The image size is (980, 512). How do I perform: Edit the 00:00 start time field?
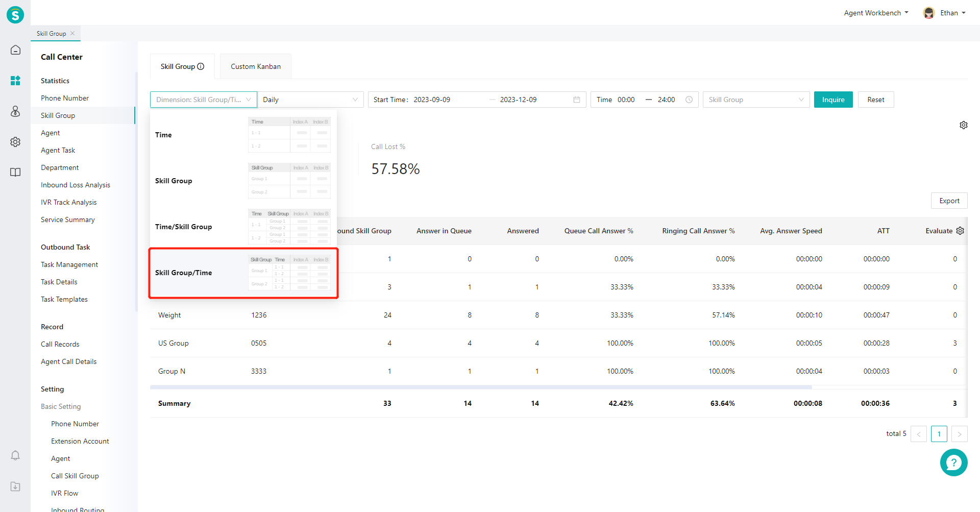pyautogui.click(x=627, y=100)
